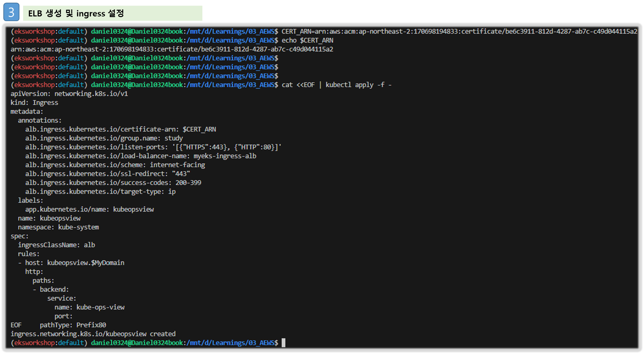Click the 'pathType: Prefix80' text
This screenshot has height=354, width=644.
73,325
